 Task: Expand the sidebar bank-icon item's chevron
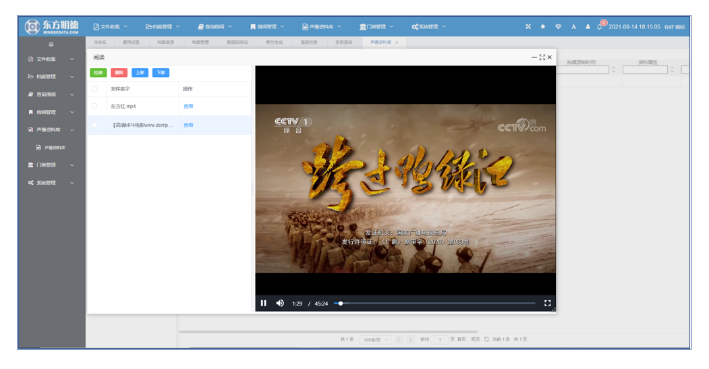(72, 165)
